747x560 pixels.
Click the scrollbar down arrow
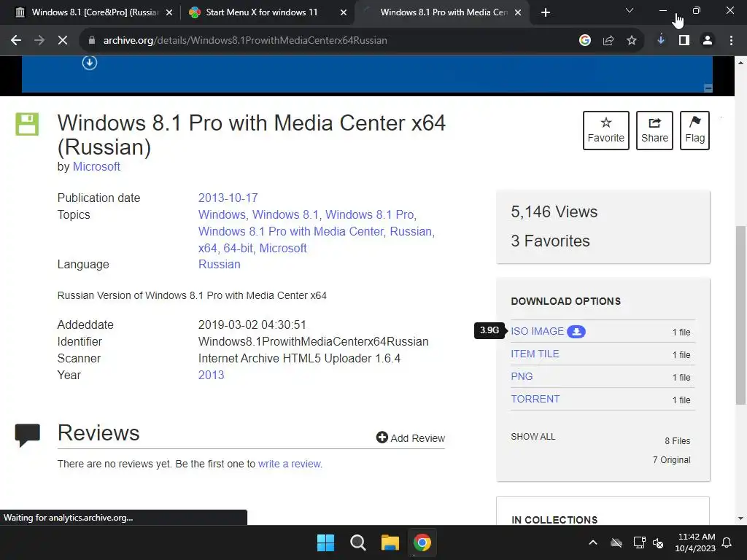pyautogui.click(x=741, y=518)
